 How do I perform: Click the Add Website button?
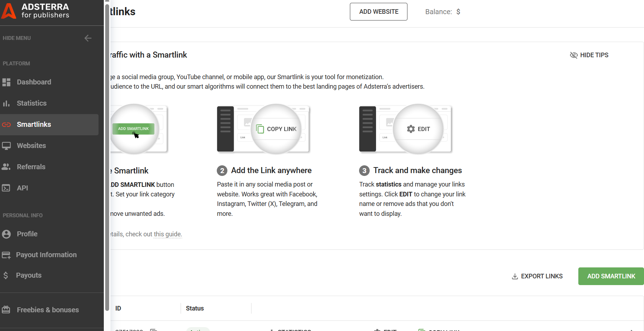click(x=378, y=12)
